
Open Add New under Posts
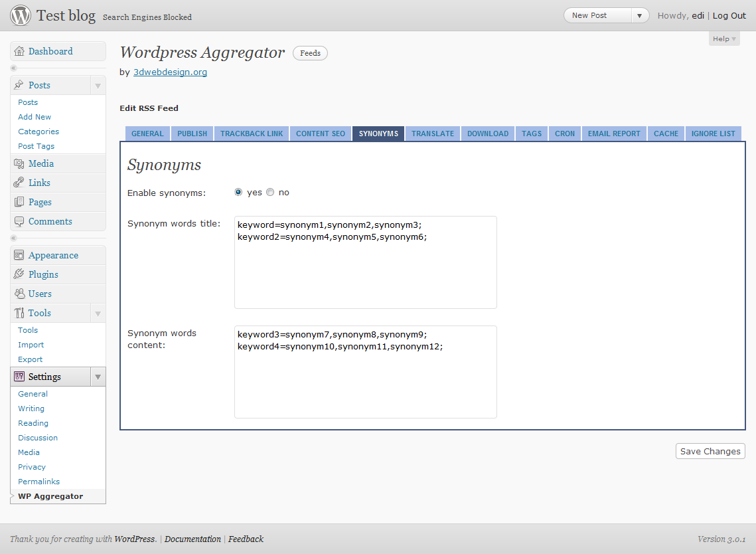[x=35, y=117]
